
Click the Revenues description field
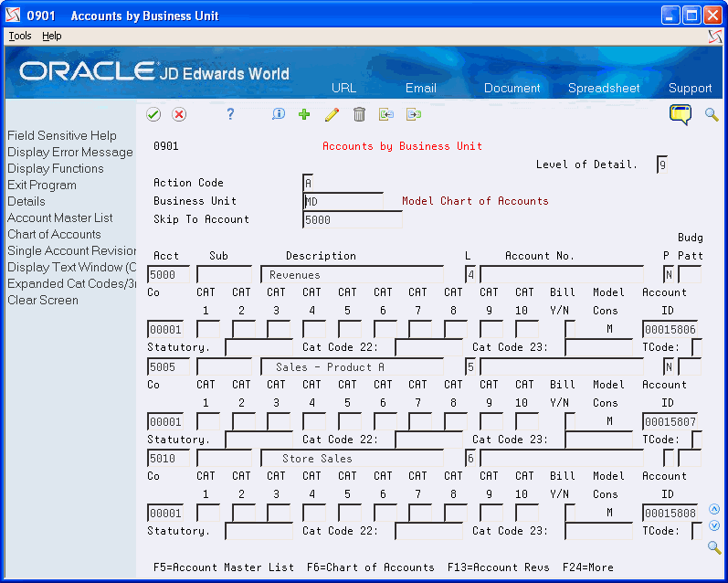tap(352, 274)
